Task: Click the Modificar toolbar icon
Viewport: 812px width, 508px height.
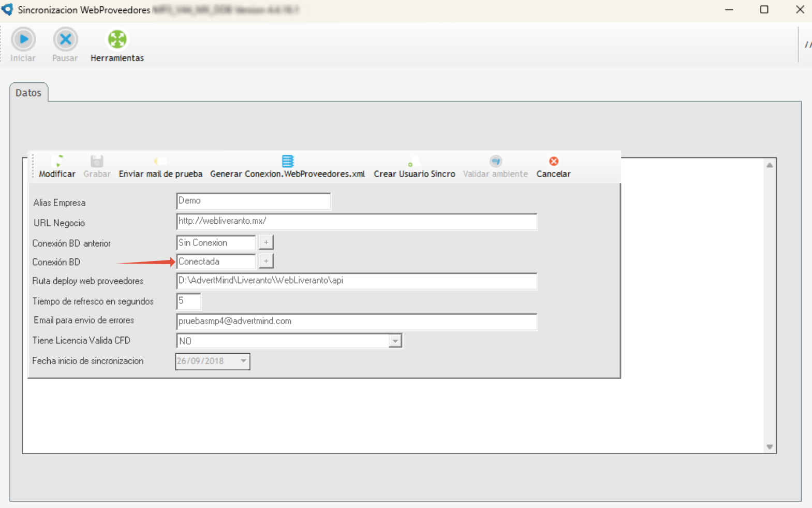Action: pos(58,161)
